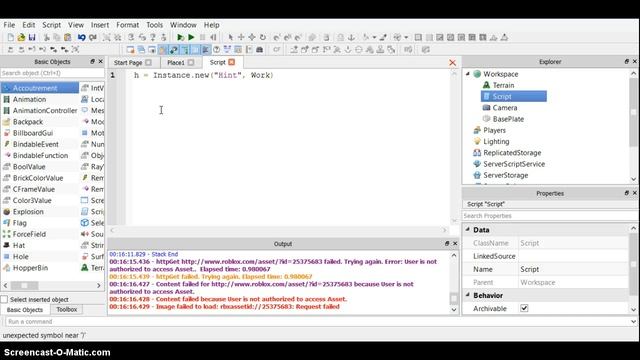
Task: Open the View menu
Action: (76, 25)
